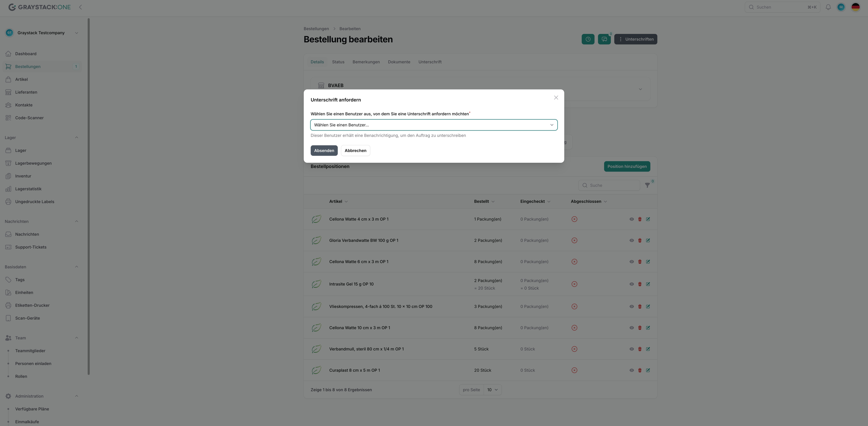Switch language via German flag icon

point(855,7)
